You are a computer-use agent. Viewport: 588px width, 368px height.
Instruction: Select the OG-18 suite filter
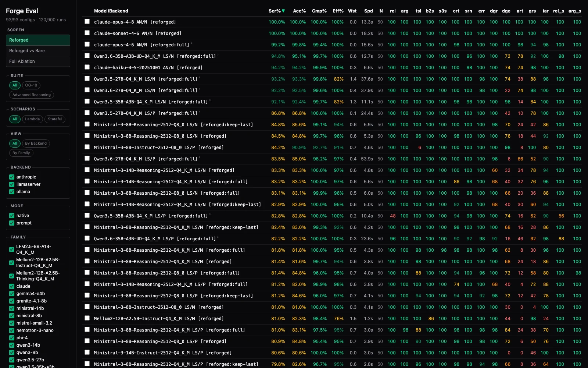[31, 85]
